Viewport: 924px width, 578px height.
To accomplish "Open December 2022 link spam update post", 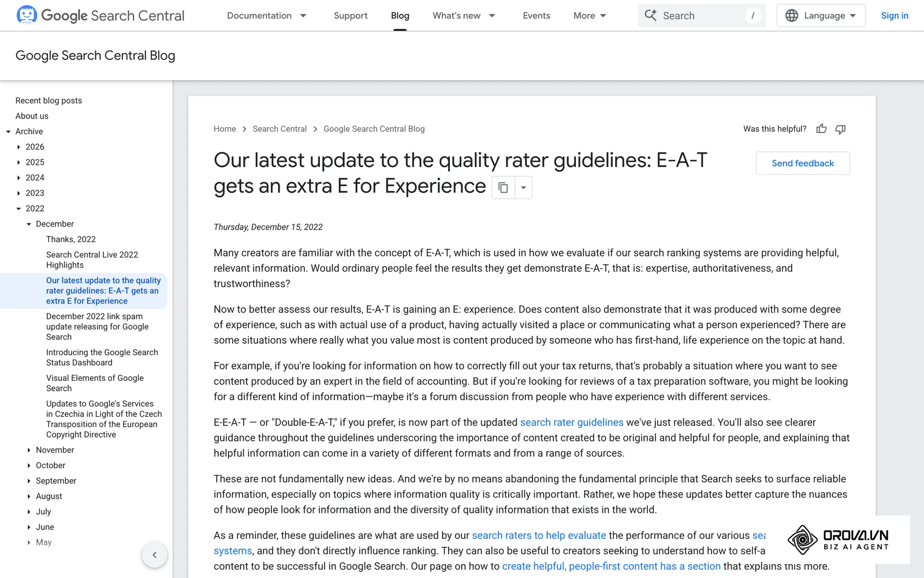I will click(97, 327).
